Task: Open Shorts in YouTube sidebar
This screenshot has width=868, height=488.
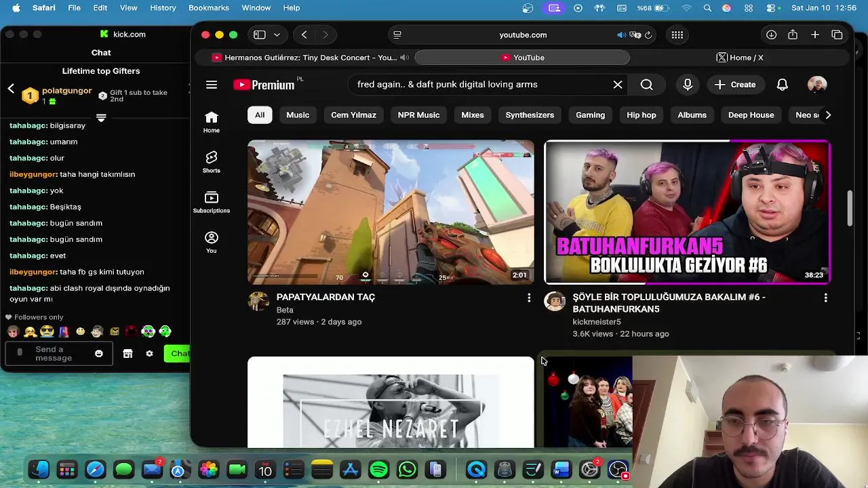Action: (212, 162)
